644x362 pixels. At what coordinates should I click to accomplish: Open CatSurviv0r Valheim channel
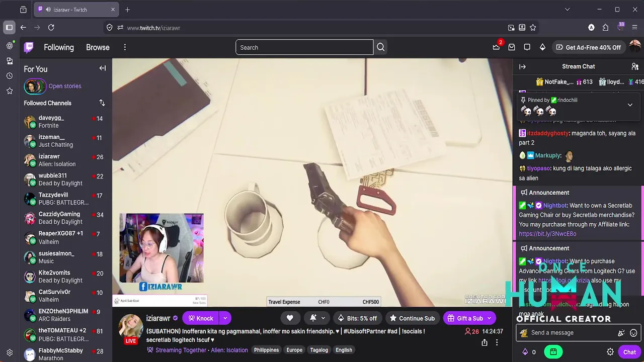coord(64,296)
